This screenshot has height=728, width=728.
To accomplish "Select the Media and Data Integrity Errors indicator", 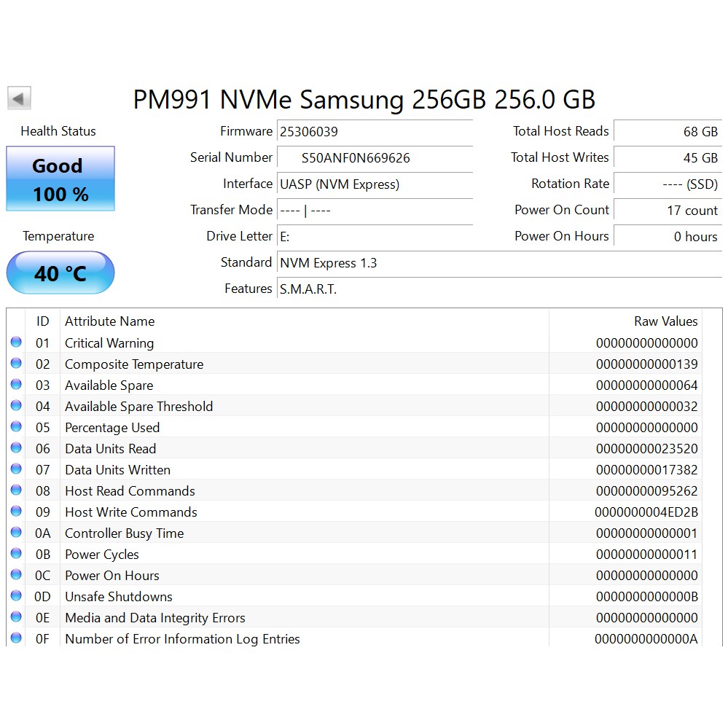I will click(x=16, y=617).
